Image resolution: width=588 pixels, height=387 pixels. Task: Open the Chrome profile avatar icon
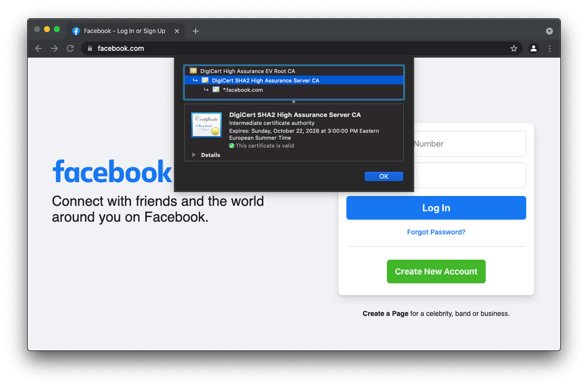coord(534,48)
